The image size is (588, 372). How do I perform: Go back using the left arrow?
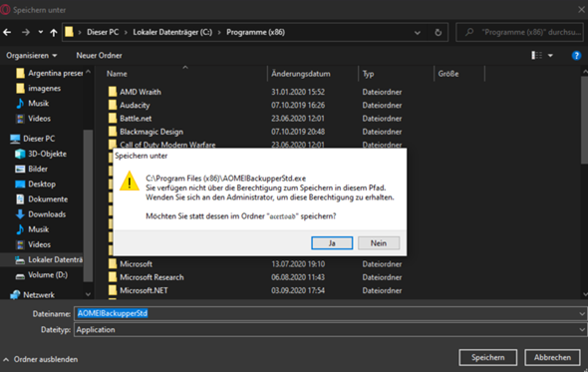(x=7, y=33)
